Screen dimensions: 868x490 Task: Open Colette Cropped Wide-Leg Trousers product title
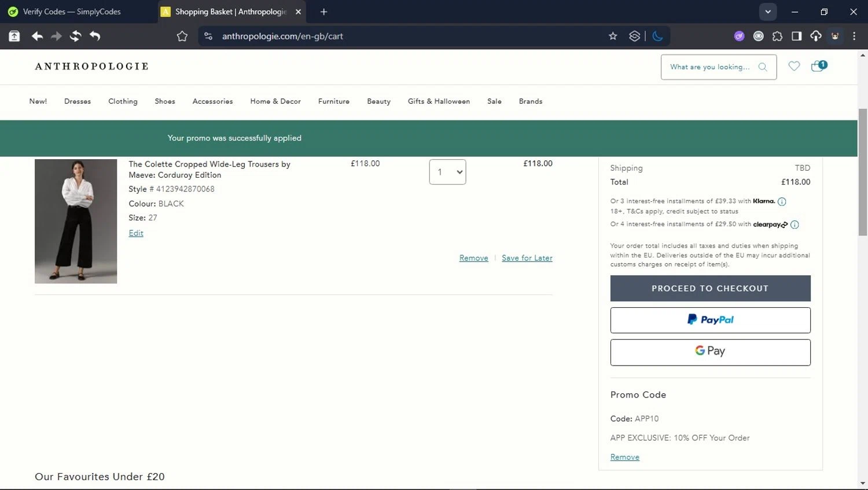tap(209, 170)
